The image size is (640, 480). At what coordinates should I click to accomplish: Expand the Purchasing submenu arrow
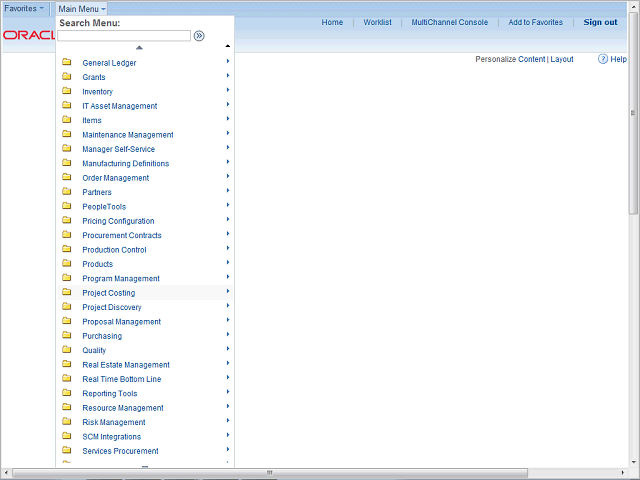point(228,334)
